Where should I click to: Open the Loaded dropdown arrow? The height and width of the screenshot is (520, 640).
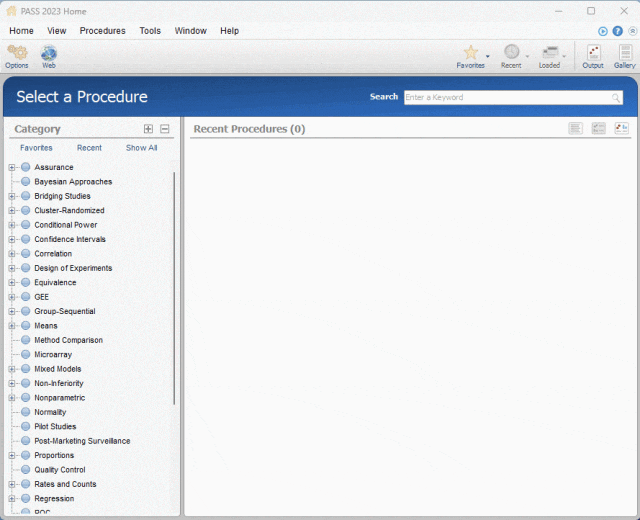tap(564, 56)
